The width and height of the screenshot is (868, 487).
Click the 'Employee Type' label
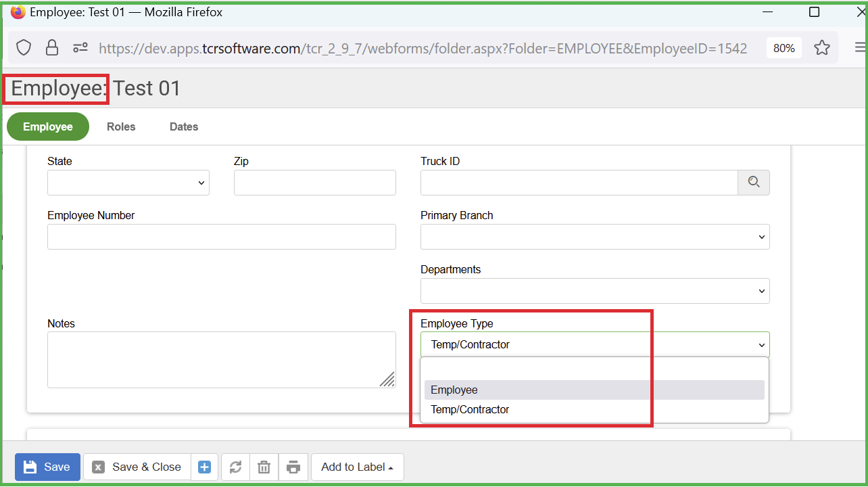click(x=457, y=323)
